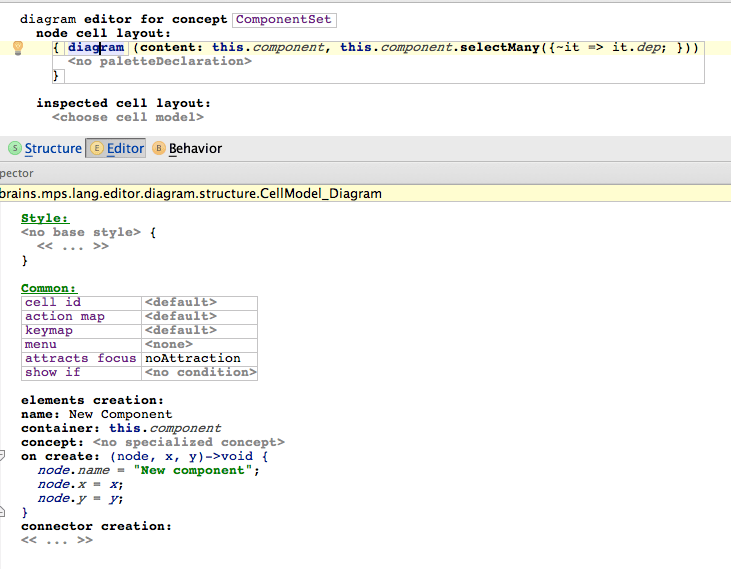This screenshot has width=731, height=569.
Task: Click the no specialized concept placeholder
Action: point(188,442)
